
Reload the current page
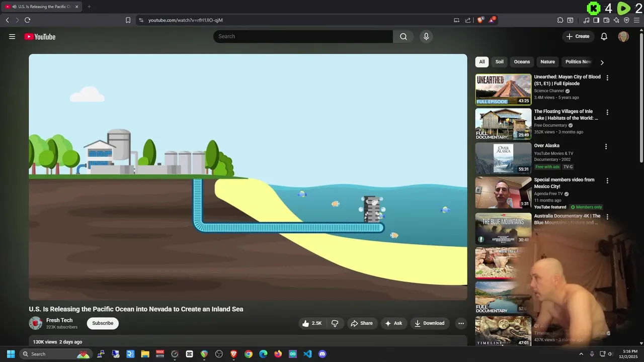click(x=27, y=20)
